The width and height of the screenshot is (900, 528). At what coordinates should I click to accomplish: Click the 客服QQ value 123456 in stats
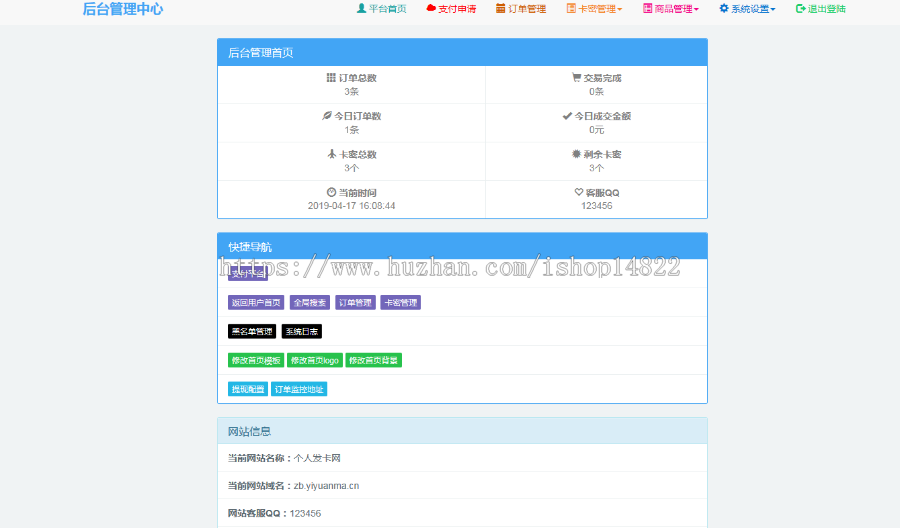(596, 205)
